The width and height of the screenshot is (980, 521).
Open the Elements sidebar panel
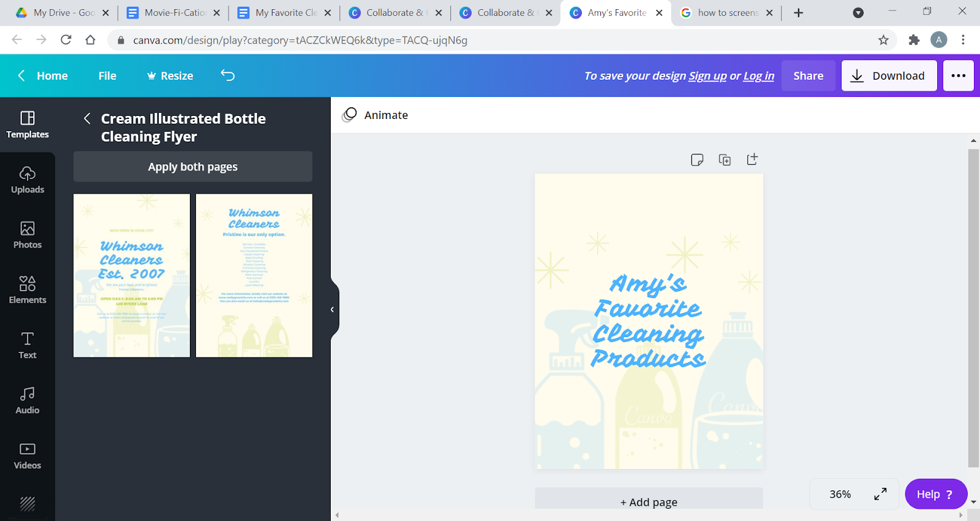tap(28, 291)
